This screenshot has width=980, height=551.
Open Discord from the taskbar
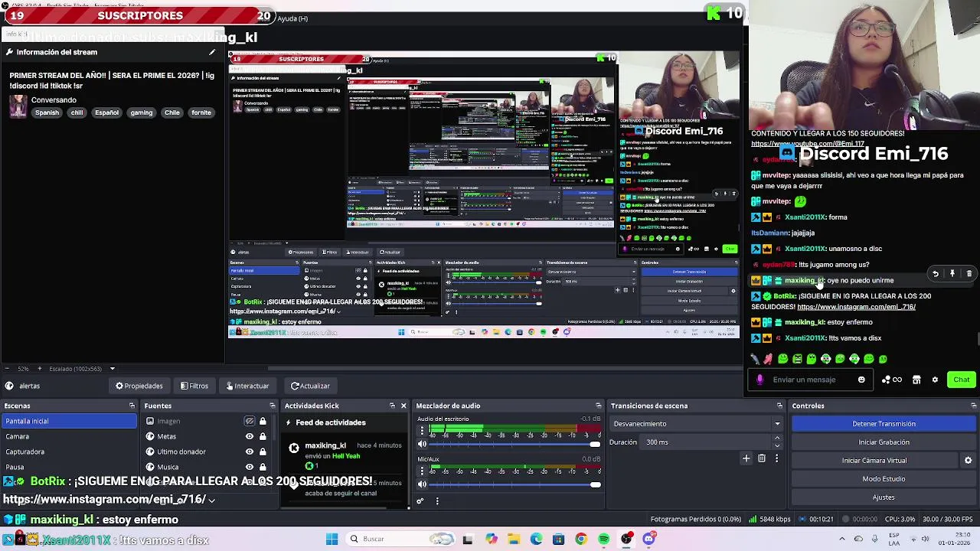point(649,540)
